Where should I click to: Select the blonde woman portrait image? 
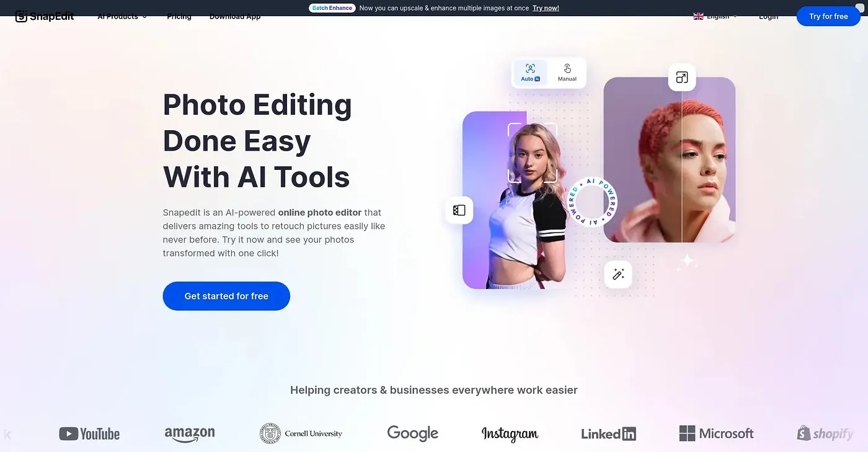point(514,200)
